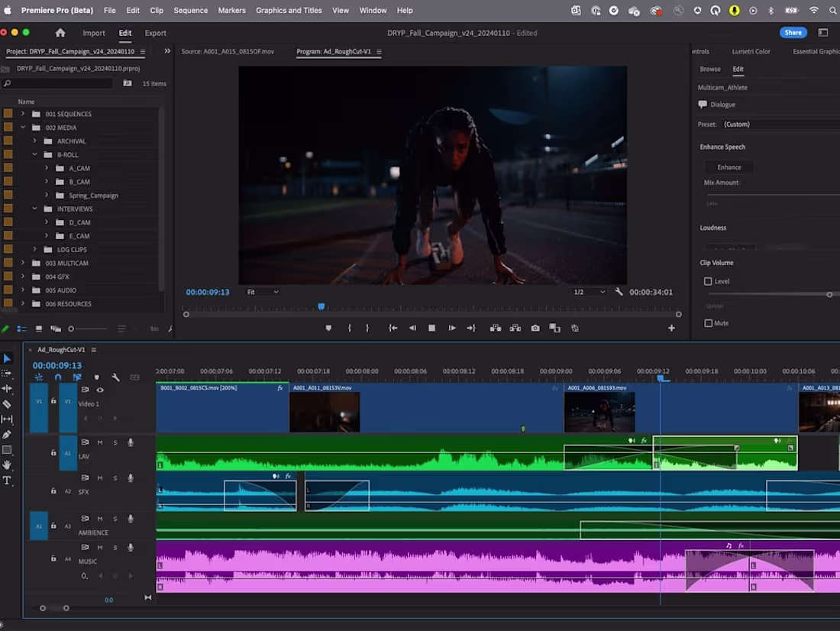840x631 pixels.
Task: Select the Razor tool in the toolbar
Action: coord(8,402)
